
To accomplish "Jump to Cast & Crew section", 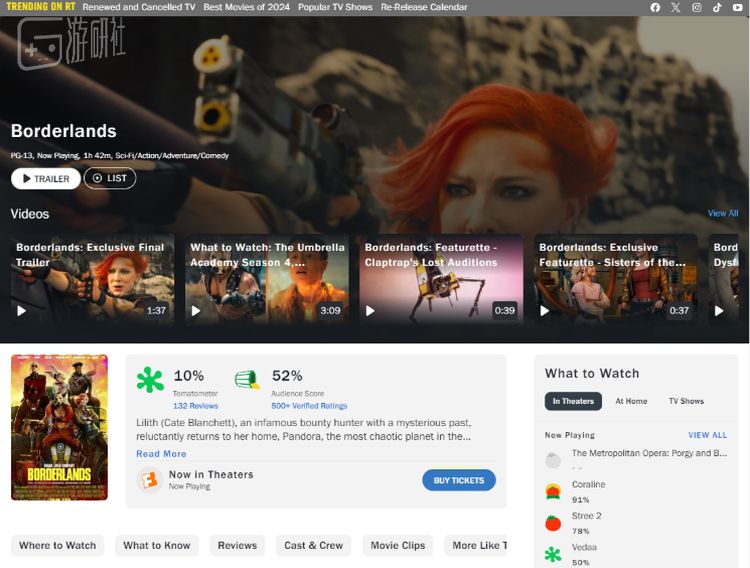I will (x=313, y=545).
